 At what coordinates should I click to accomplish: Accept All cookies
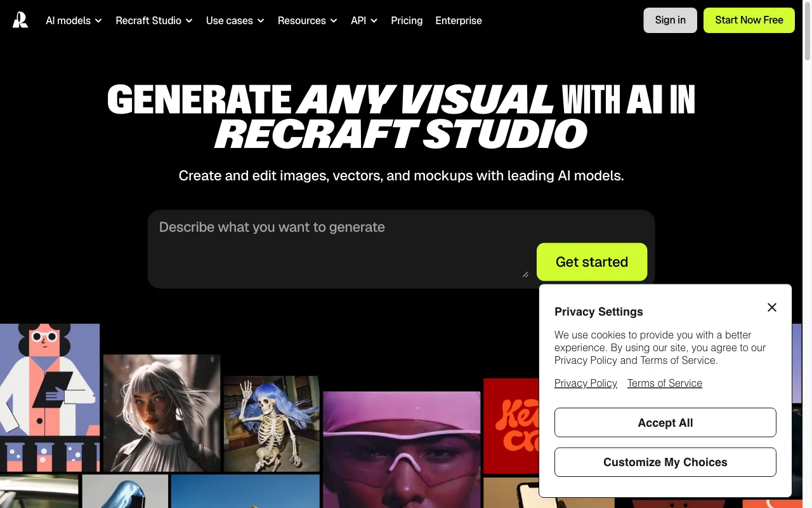click(665, 422)
